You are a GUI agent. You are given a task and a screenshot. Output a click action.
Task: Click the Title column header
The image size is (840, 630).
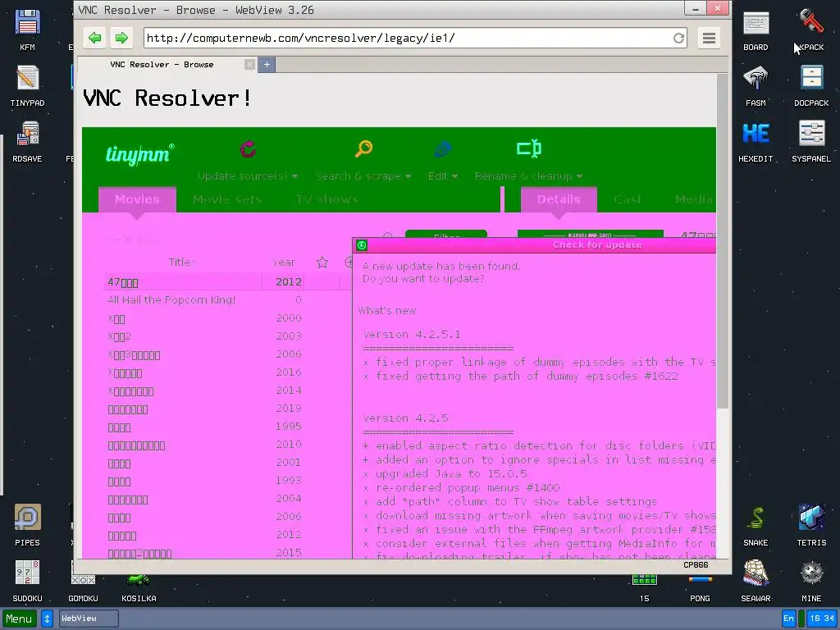[181, 262]
